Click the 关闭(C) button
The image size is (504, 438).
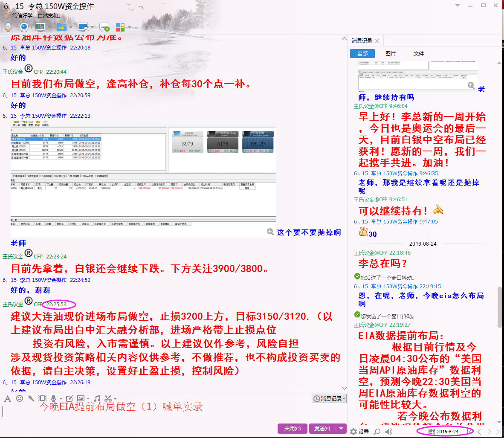click(292, 429)
